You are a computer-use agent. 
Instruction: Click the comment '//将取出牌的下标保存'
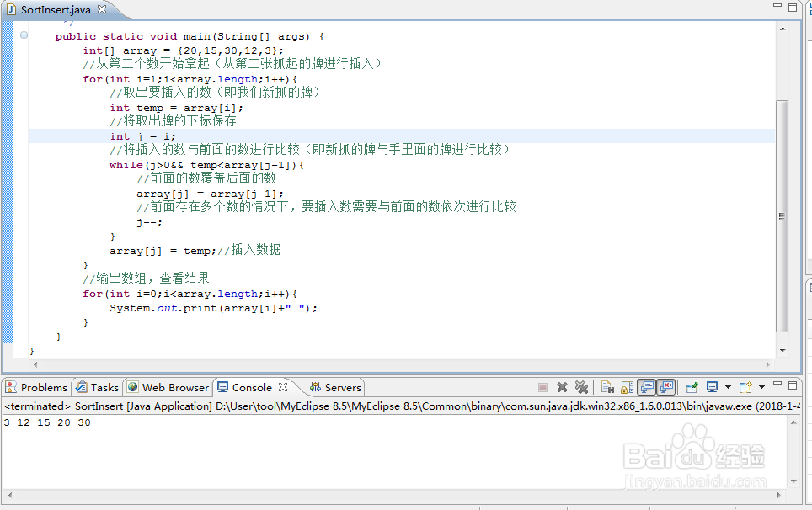[x=173, y=121]
